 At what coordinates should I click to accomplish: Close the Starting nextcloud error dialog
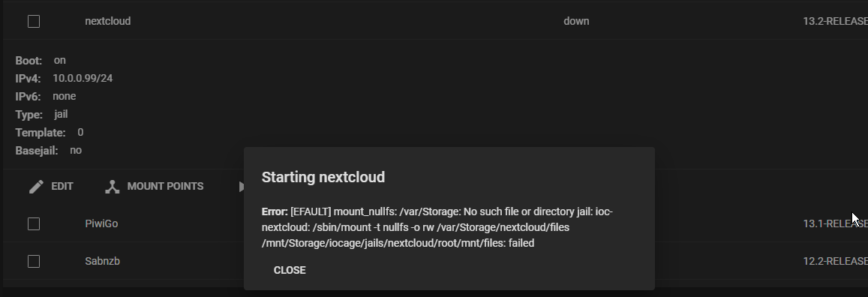(290, 270)
